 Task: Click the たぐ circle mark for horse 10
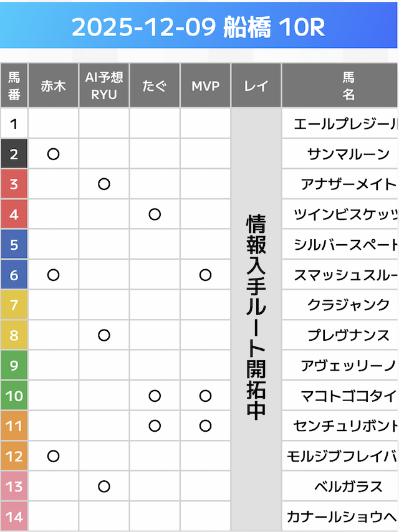155,396
